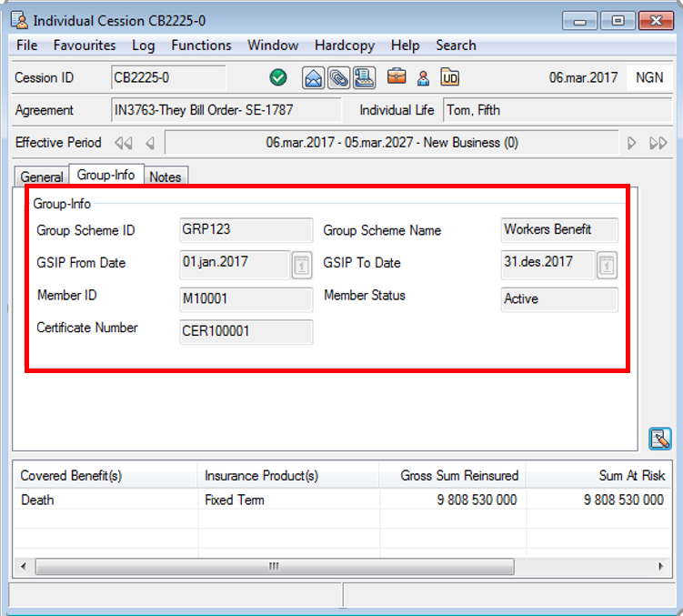
Task: Go to next effective period arrow
Action: pyautogui.click(x=632, y=143)
